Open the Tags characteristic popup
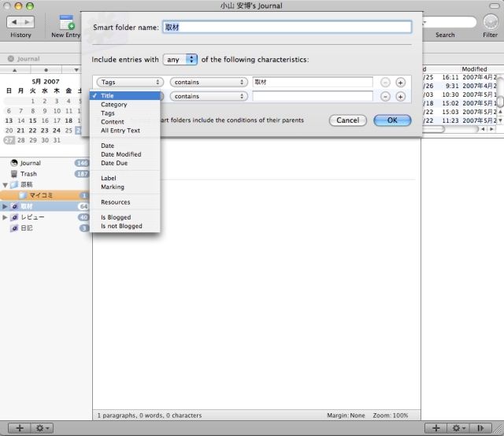The image size is (504, 436). point(130,83)
